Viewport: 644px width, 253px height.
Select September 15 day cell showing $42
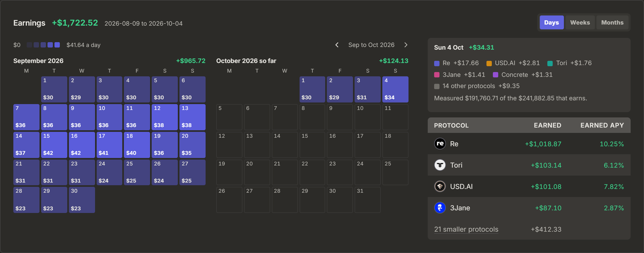point(54,145)
